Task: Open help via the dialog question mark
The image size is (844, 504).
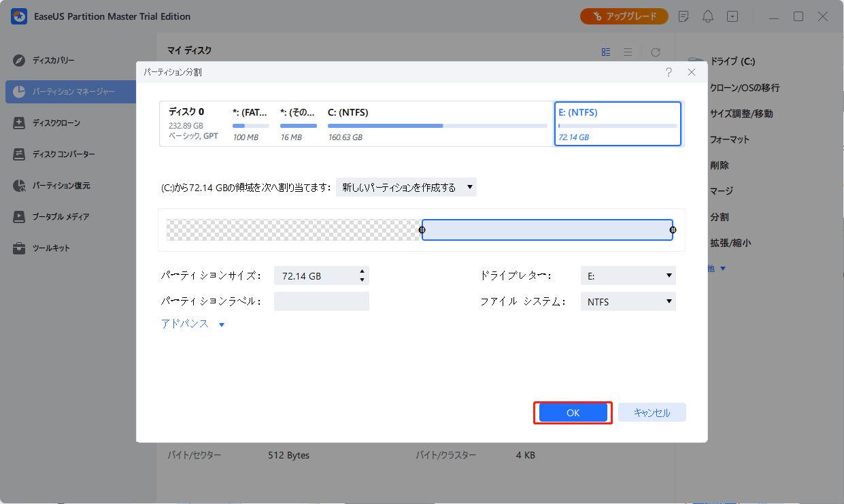Action: pyautogui.click(x=669, y=71)
